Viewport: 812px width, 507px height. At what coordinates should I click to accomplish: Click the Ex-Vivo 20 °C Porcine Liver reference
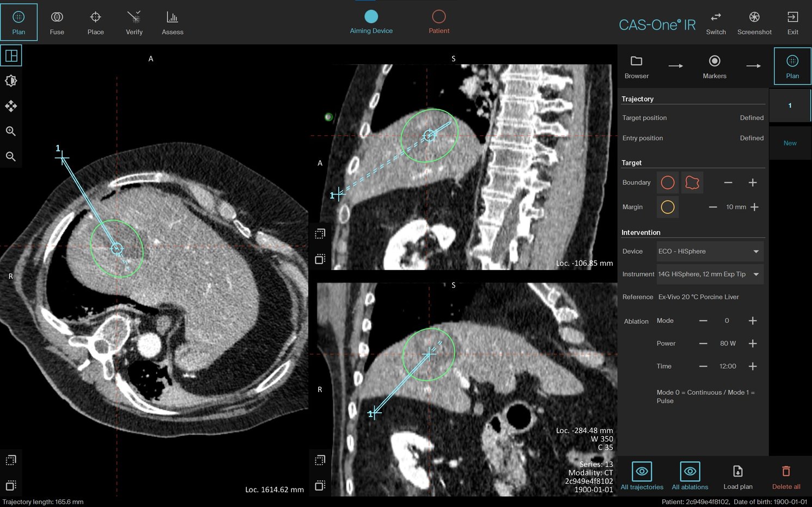698,297
